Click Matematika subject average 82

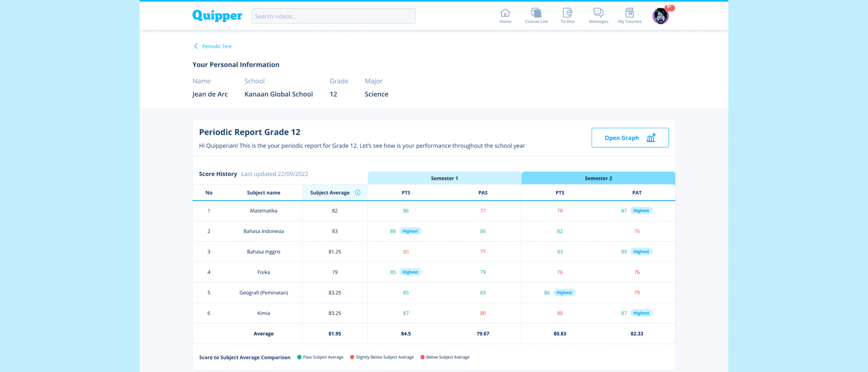pos(335,211)
